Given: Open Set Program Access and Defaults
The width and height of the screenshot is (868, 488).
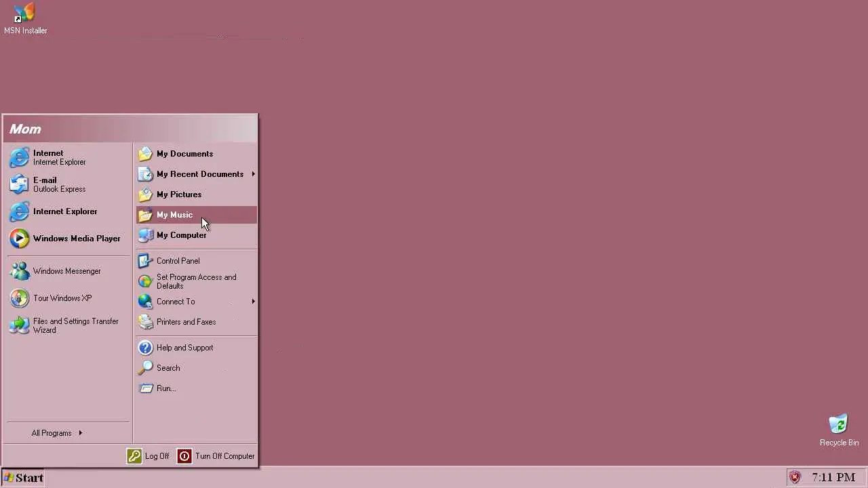Looking at the screenshot, I should 197,281.
